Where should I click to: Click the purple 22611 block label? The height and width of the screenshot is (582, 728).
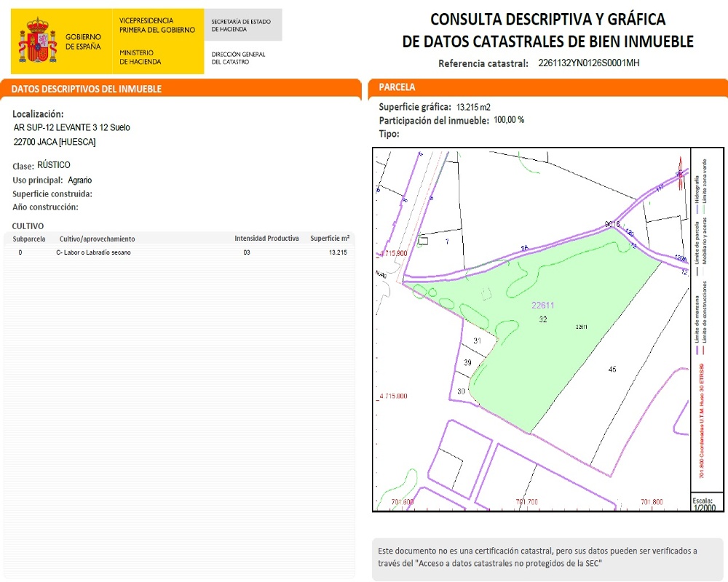542,306
